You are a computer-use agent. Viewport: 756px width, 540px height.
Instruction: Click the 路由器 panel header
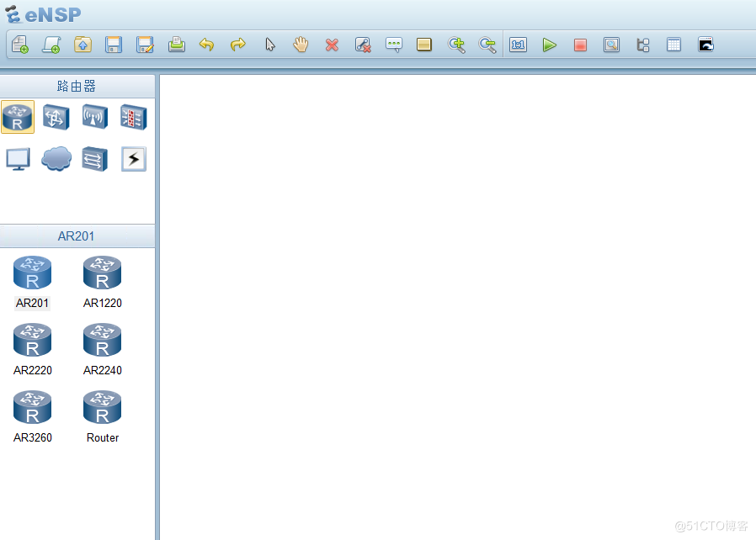tap(77, 87)
